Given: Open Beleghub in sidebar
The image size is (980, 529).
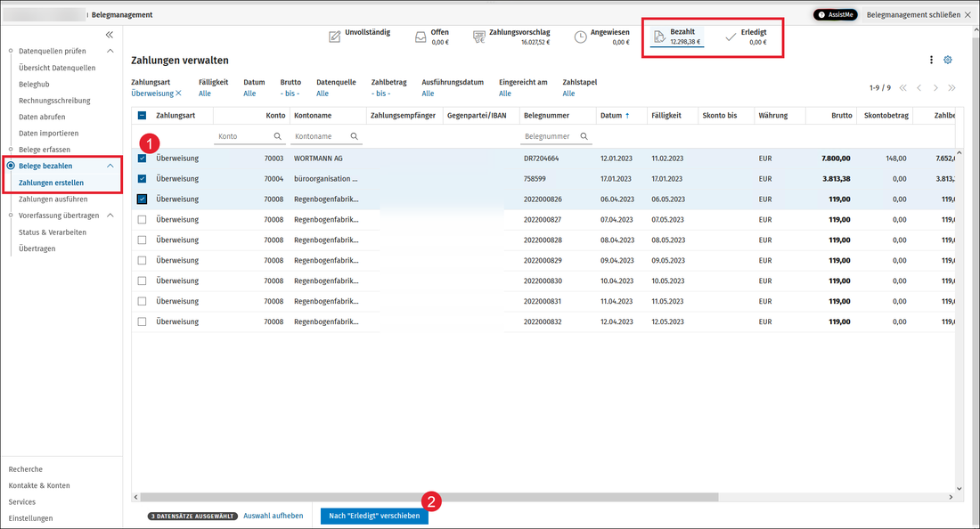Looking at the screenshot, I should (34, 85).
